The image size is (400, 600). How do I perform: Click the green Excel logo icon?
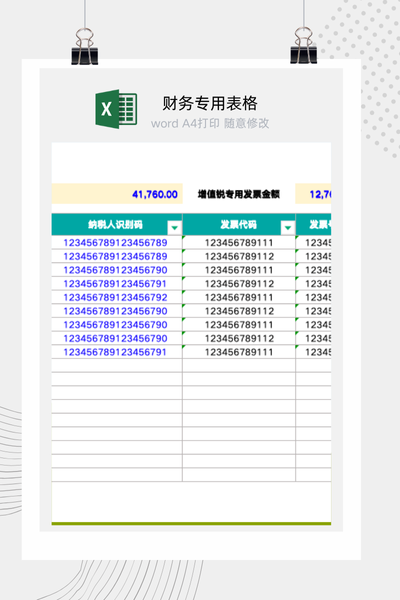click(x=116, y=109)
